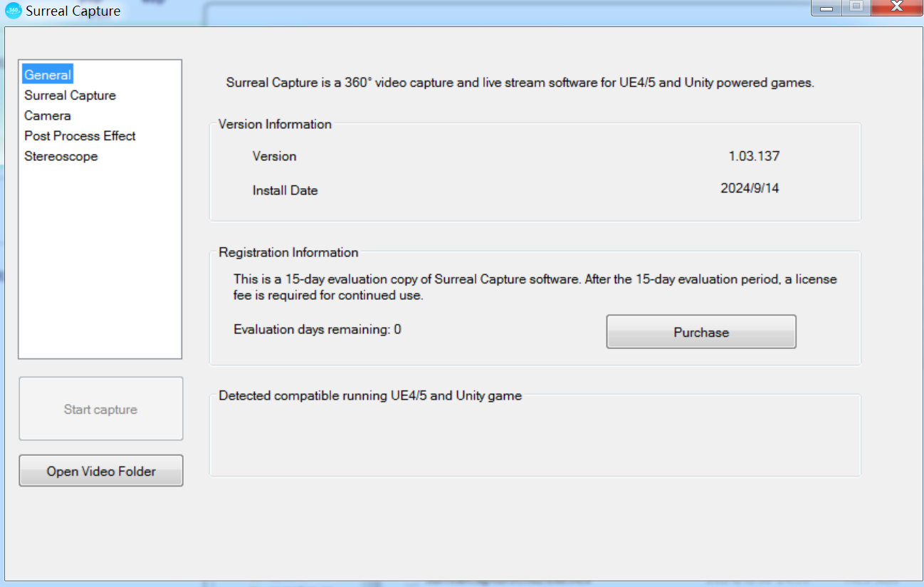Close the Surreal Capture window
Screen dimensions: 924x587
point(896,7)
